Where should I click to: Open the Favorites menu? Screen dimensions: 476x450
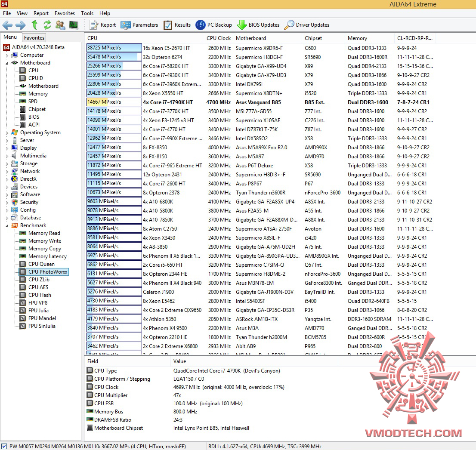pos(65,13)
